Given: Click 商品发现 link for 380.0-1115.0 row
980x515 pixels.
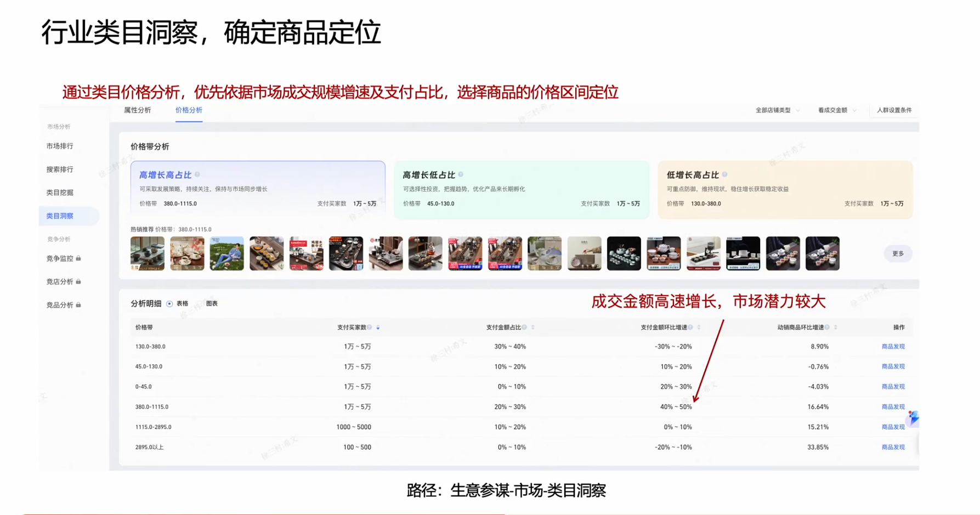Looking at the screenshot, I should [x=893, y=407].
